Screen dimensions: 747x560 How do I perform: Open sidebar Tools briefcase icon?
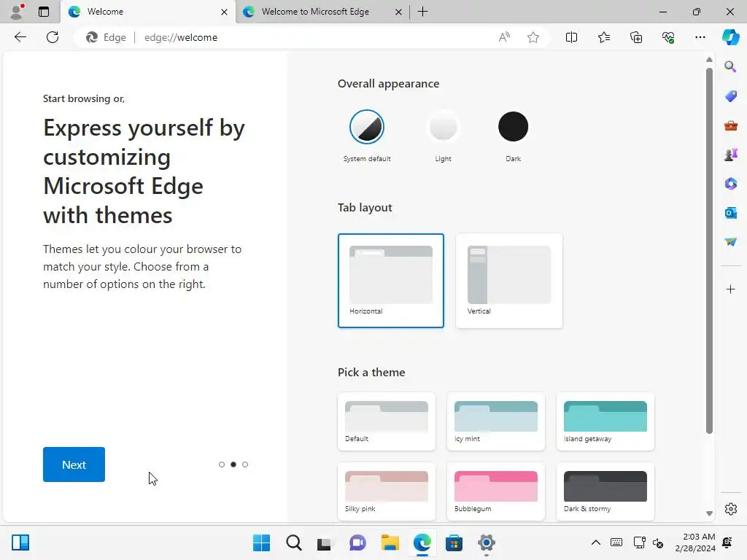click(x=730, y=125)
